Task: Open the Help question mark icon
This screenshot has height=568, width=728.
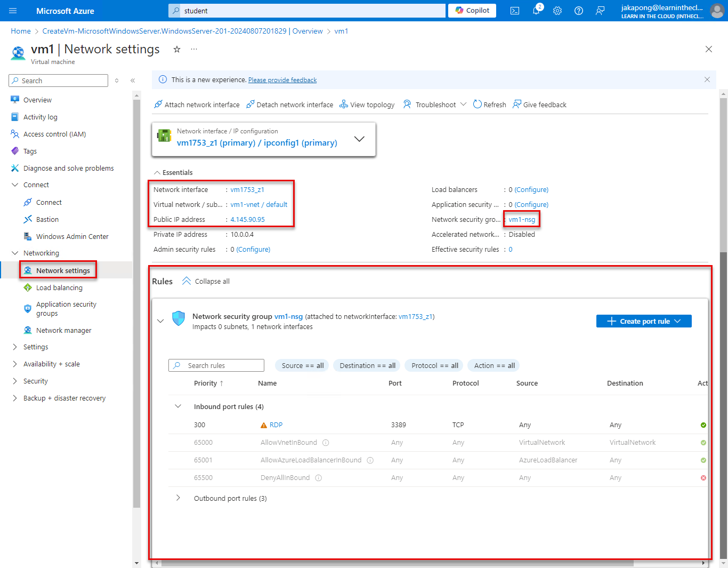Action: coord(579,11)
